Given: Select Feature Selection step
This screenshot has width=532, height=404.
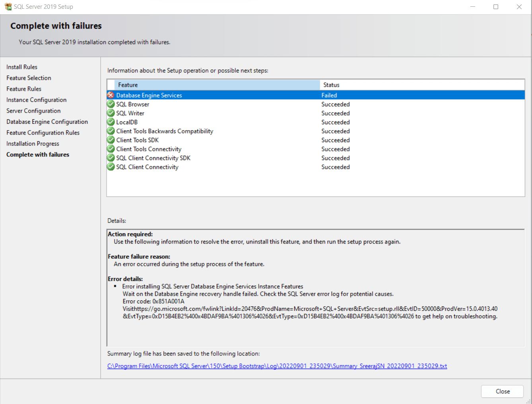Looking at the screenshot, I should (x=28, y=78).
